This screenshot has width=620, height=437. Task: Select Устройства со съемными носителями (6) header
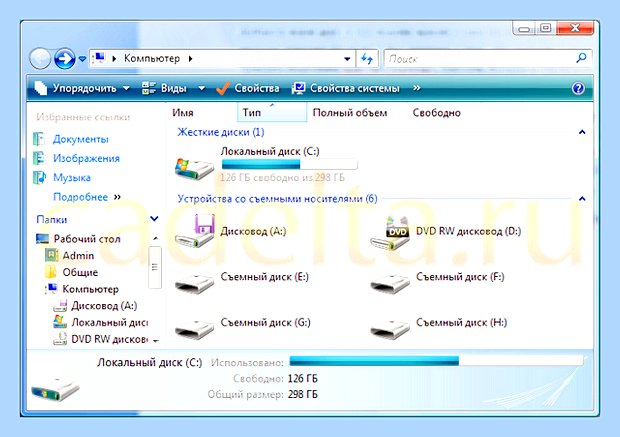coord(277,199)
